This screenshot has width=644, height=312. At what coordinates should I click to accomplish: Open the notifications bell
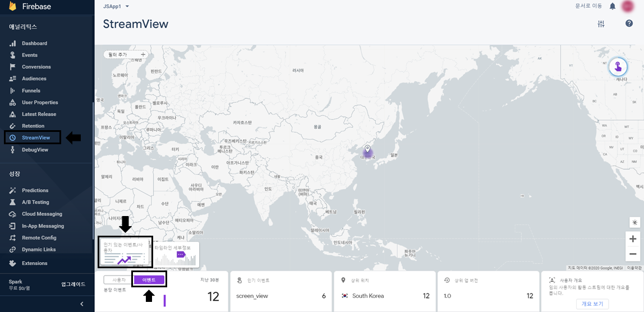(613, 6)
